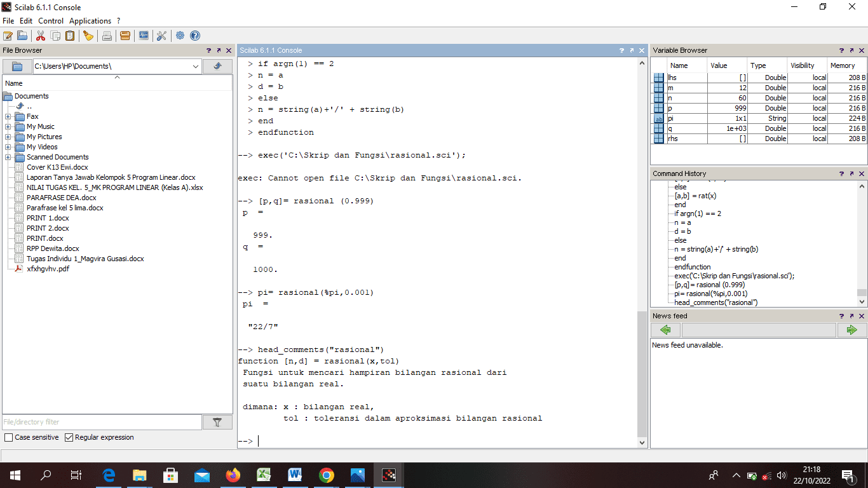Open Windows Start menu
The image size is (868, 488).
15,475
